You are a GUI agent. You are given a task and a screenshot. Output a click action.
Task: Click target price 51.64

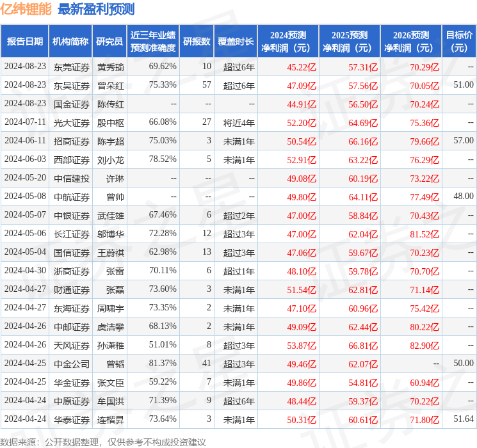464,419
